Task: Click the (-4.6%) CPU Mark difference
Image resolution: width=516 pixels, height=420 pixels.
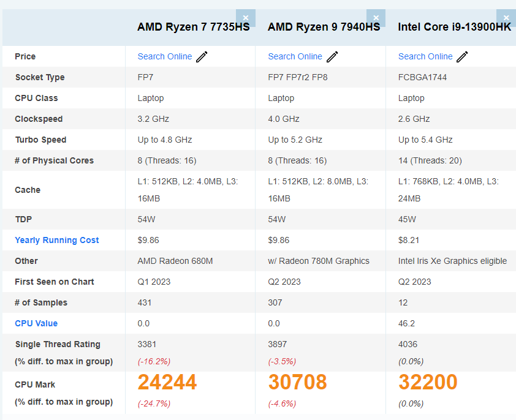Action: tap(282, 403)
